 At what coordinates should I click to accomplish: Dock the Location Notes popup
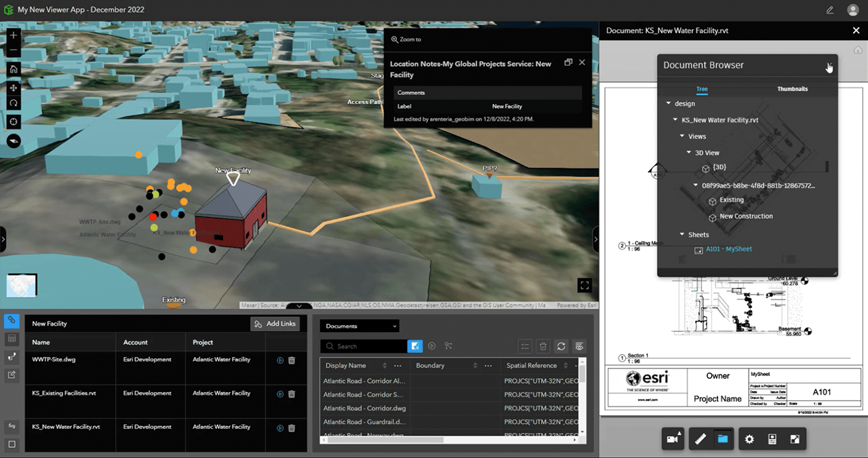point(568,62)
